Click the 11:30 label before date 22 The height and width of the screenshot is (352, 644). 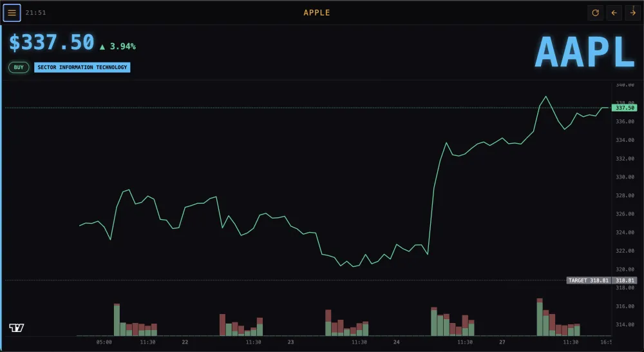147,342
